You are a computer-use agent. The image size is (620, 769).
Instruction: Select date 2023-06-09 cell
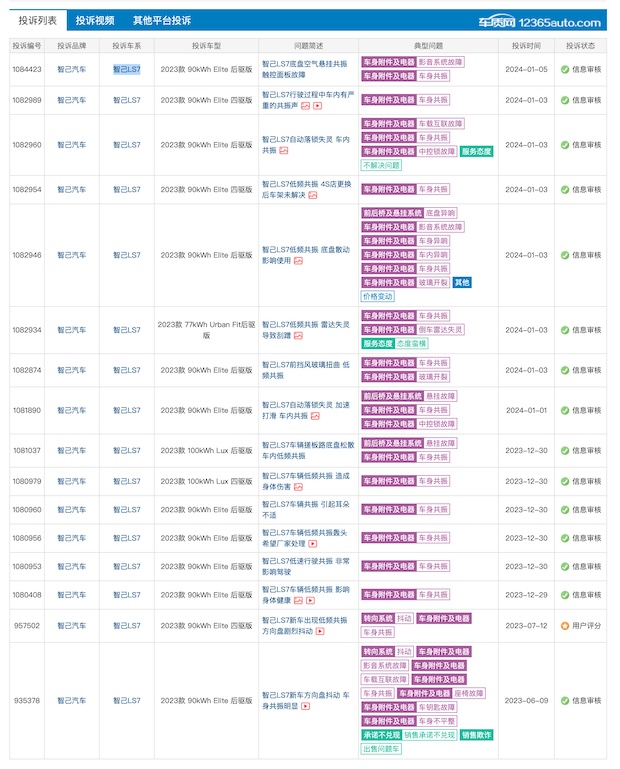pos(526,701)
